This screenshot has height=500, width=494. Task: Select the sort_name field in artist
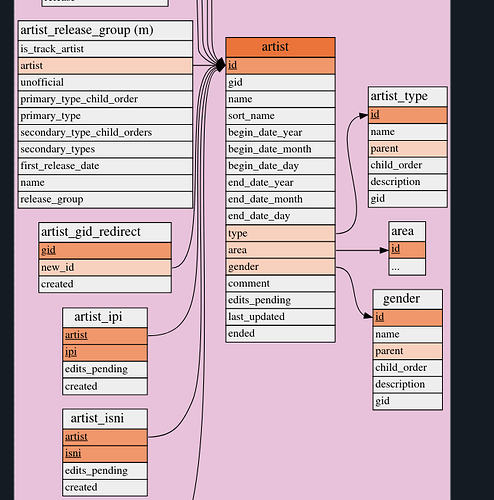[x=280, y=116]
